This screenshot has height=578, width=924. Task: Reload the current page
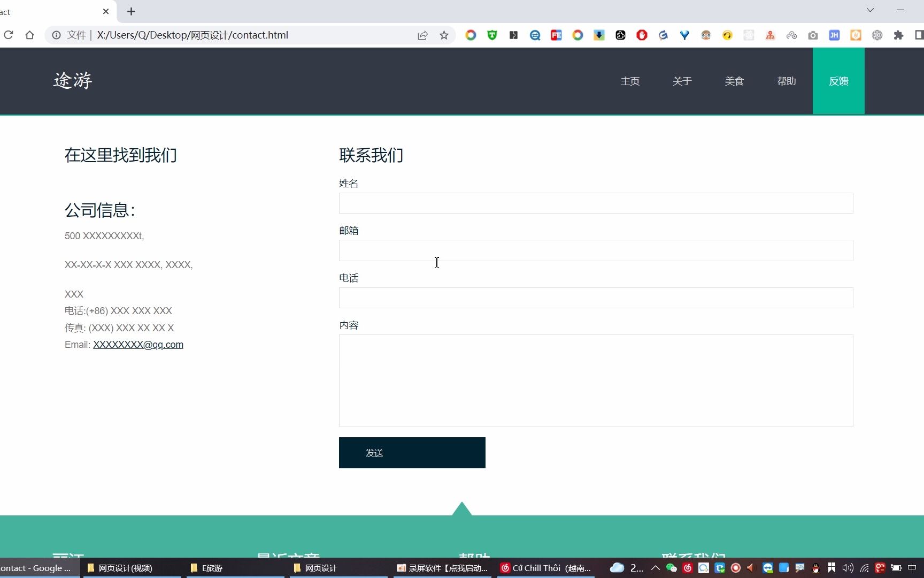tap(9, 35)
